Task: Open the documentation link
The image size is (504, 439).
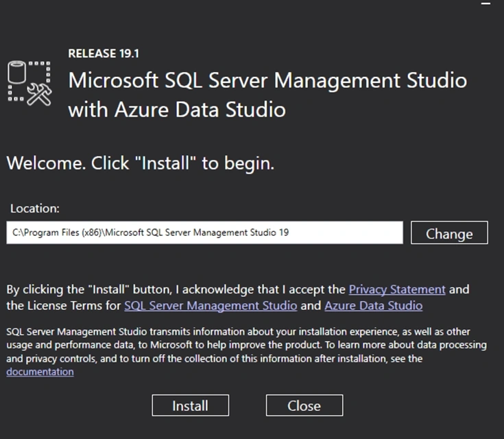Action: [x=40, y=372]
